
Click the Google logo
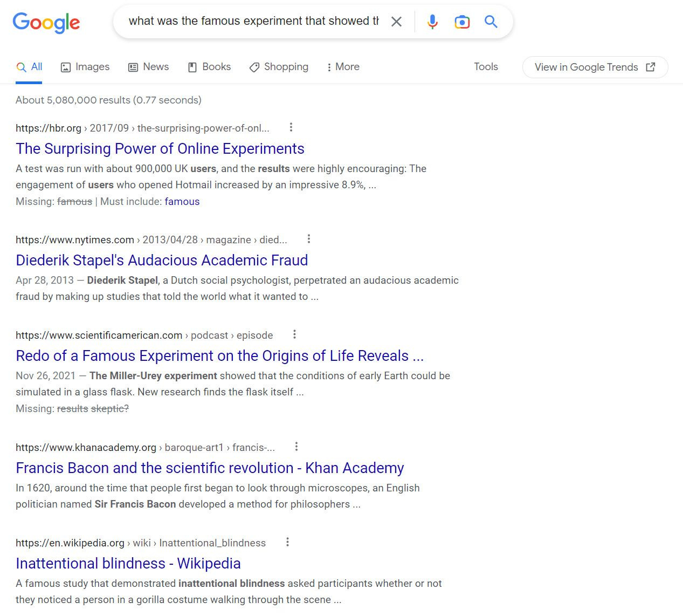click(46, 22)
